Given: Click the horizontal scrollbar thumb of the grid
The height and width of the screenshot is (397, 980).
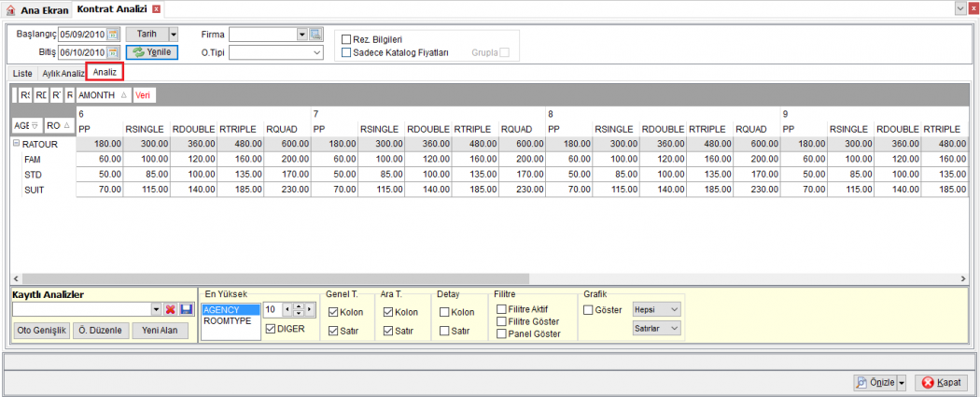Looking at the screenshot, I should (276, 278).
